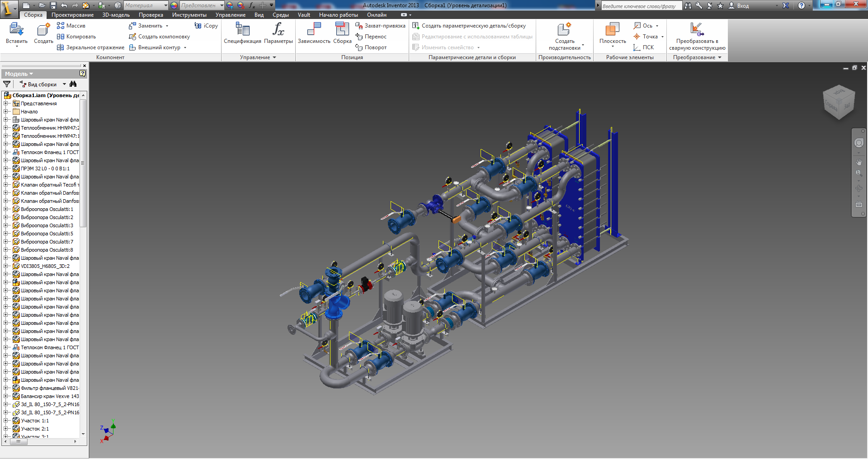This screenshot has width=868, height=459.
Task: Click the Зеркальное отражение button
Action: [91, 47]
